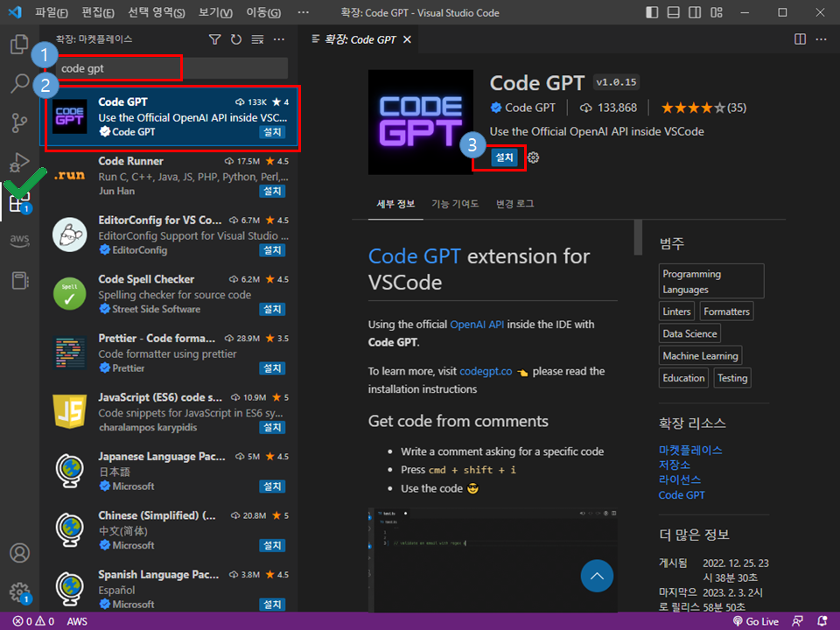840x630 pixels.
Task: Install Code Spell Checker extension
Action: [x=272, y=309]
